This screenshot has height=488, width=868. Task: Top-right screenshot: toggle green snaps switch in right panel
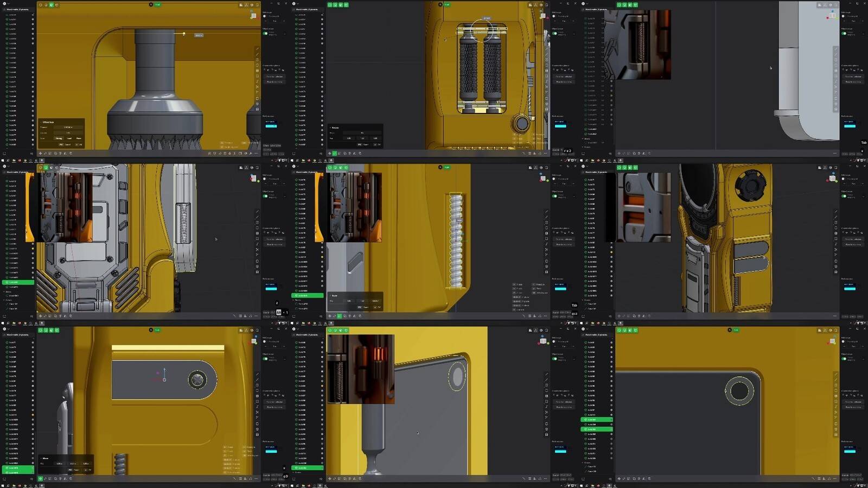pyautogui.click(x=844, y=33)
